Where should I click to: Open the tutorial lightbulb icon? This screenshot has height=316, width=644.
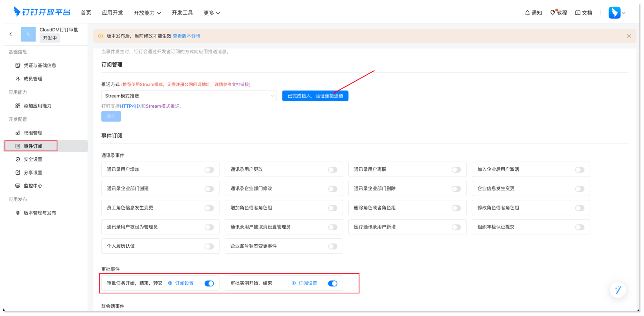coord(553,13)
